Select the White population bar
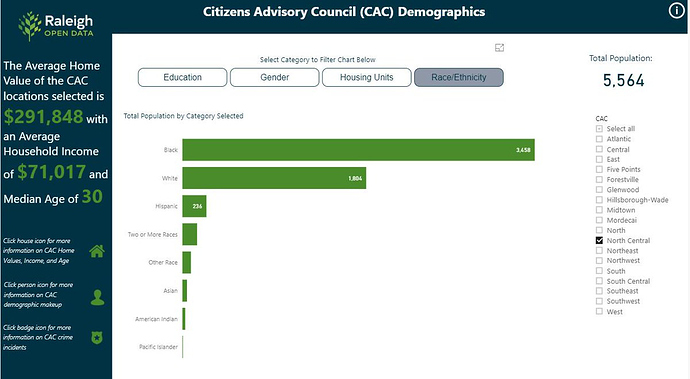 point(274,178)
